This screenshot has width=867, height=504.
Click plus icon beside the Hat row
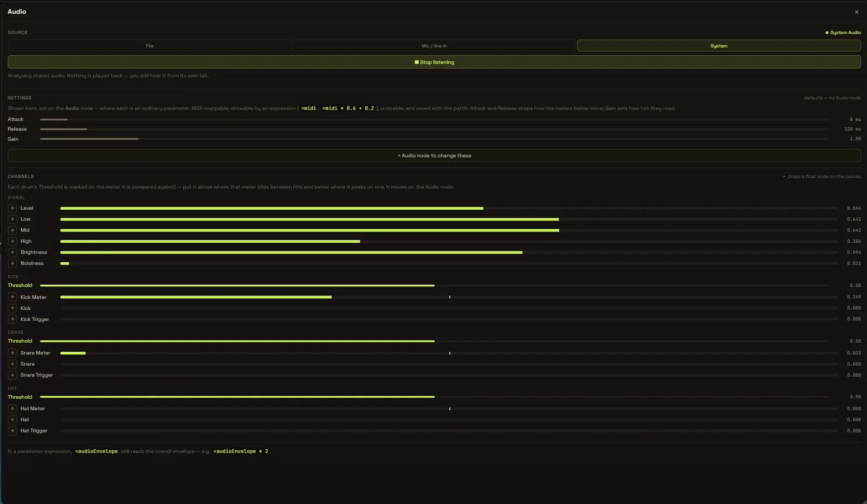tap(12, 419)
